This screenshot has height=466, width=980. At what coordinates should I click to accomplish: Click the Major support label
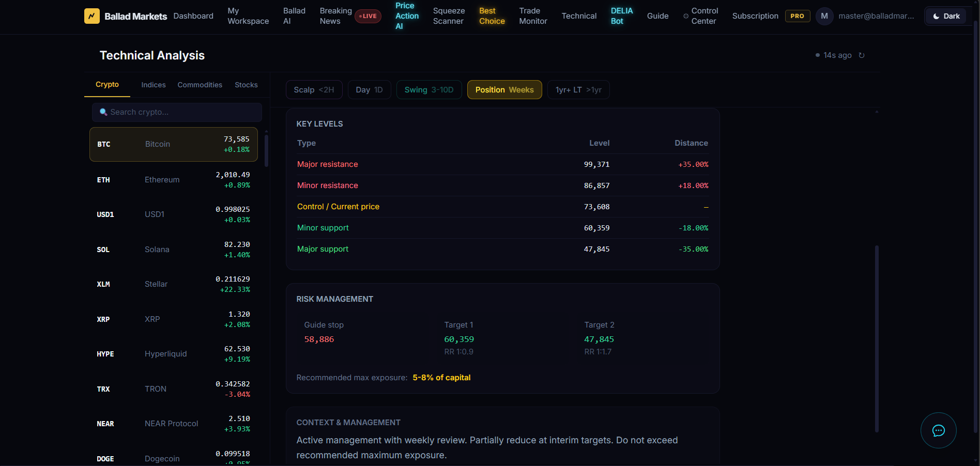coord(323,249)
